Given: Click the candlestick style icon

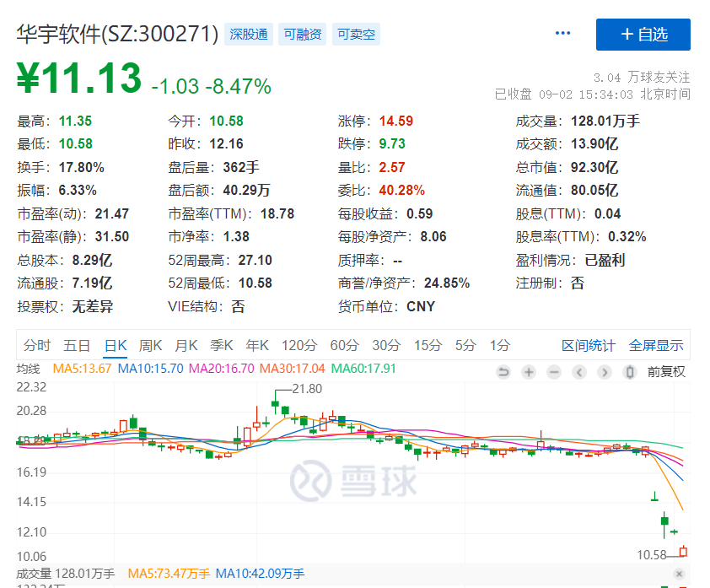Looking at the screenshot, I should coord(629,372).
